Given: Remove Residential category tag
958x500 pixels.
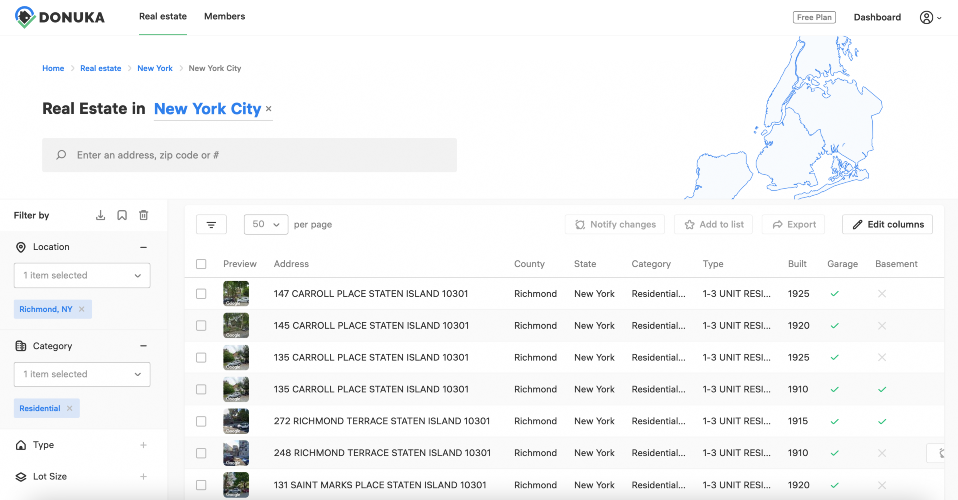Looking at the screenshot, I should [x=70, y=408].
